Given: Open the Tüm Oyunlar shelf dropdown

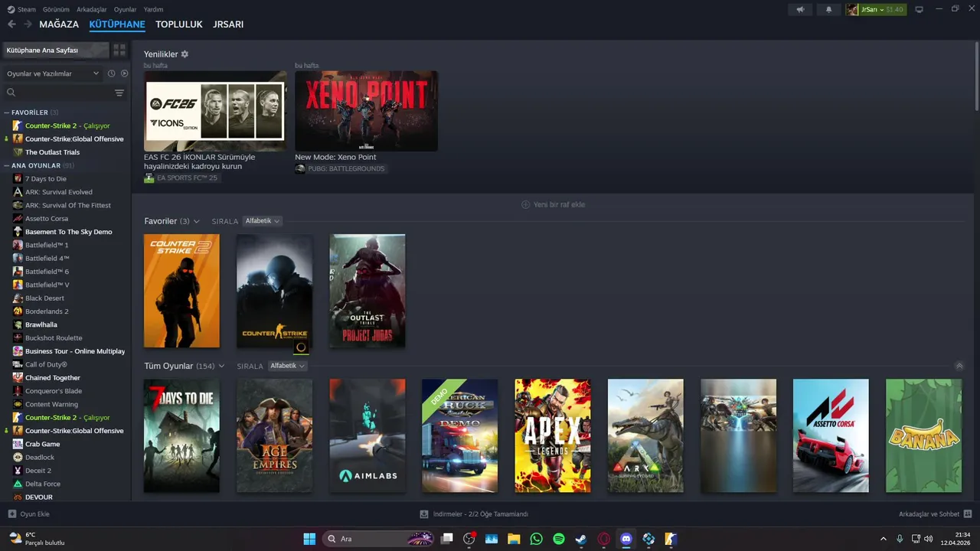Looking at the screenshot, I should (221, 366).
